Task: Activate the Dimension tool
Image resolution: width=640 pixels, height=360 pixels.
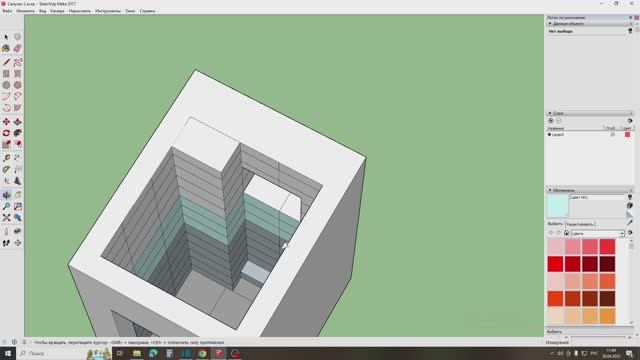Action: tap(18, 158)
